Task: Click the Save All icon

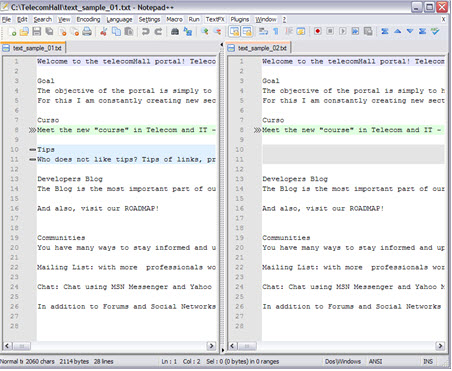Action: point(49,32)
